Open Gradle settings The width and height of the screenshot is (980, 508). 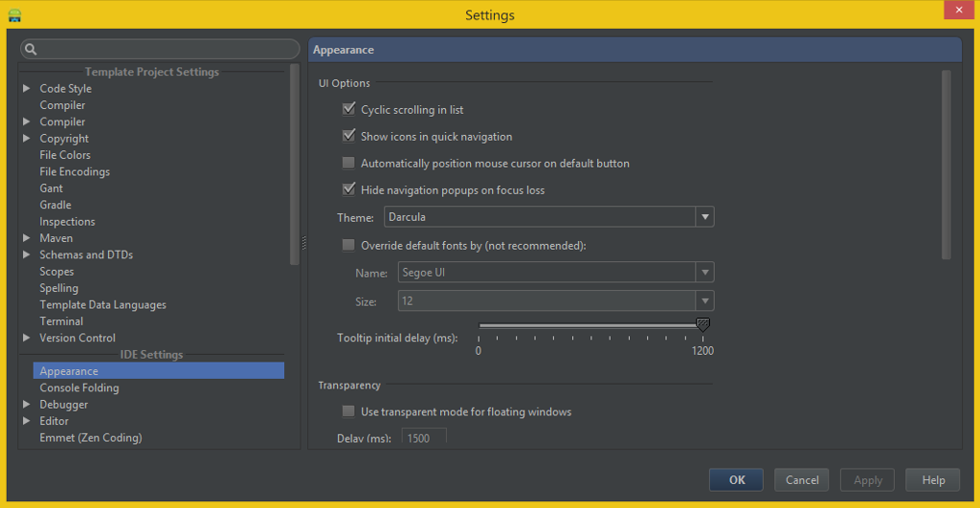pos(55,205)
